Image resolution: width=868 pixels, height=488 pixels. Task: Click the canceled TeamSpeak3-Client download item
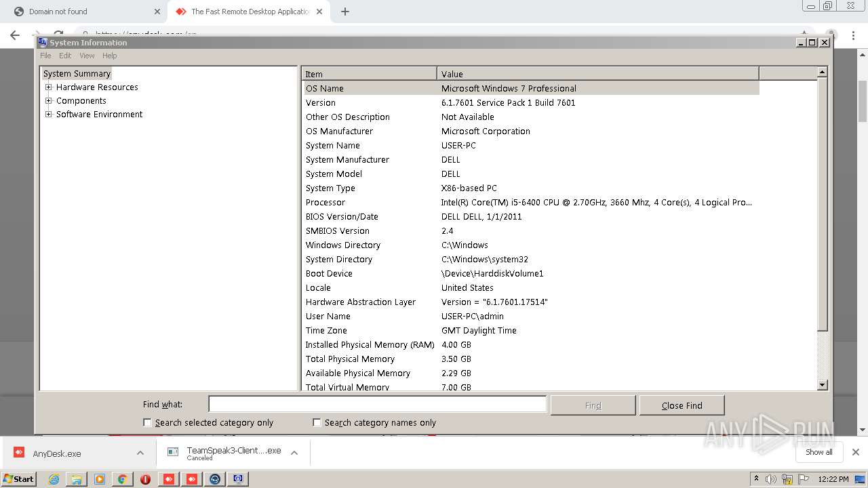[x=224, y=453]
